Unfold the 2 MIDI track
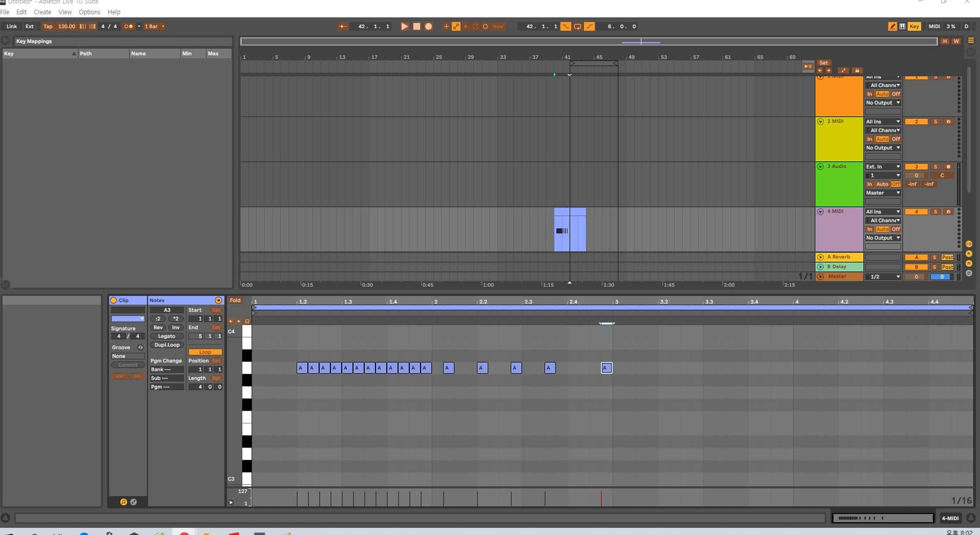This screenshot has width=980, height=535. (x=820, y=122)
